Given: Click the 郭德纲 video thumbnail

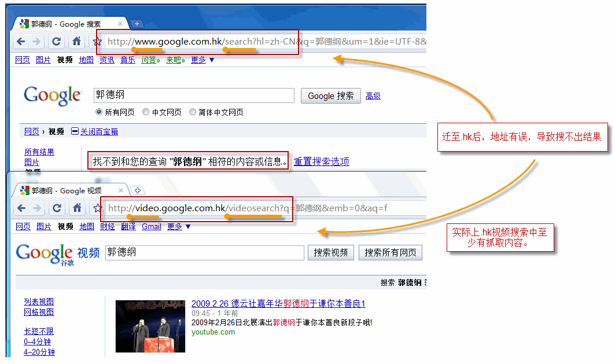Looking at the screenshot, I should [150, 326].
